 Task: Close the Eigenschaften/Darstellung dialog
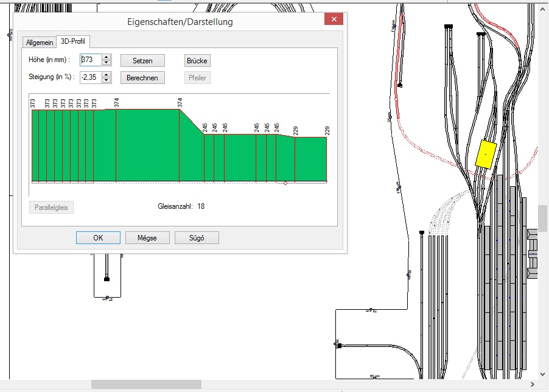tap(333, 20)
